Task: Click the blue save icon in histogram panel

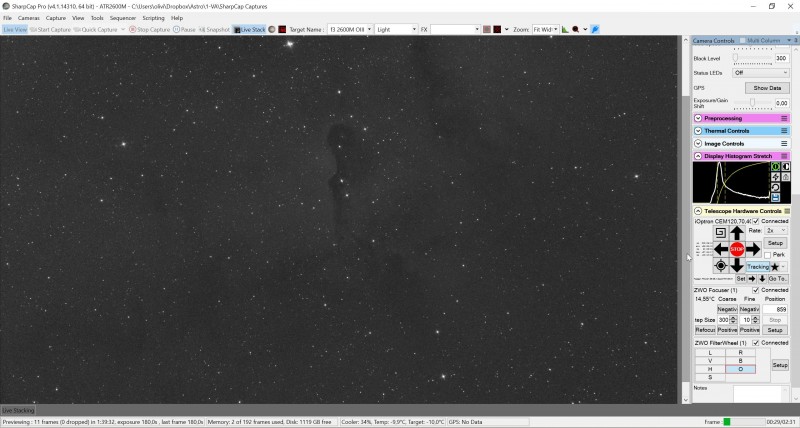Action: 776,197
